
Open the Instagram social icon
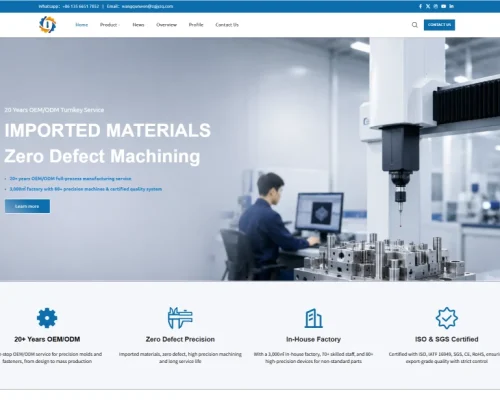pyautogui.click(x=436, y=6)
